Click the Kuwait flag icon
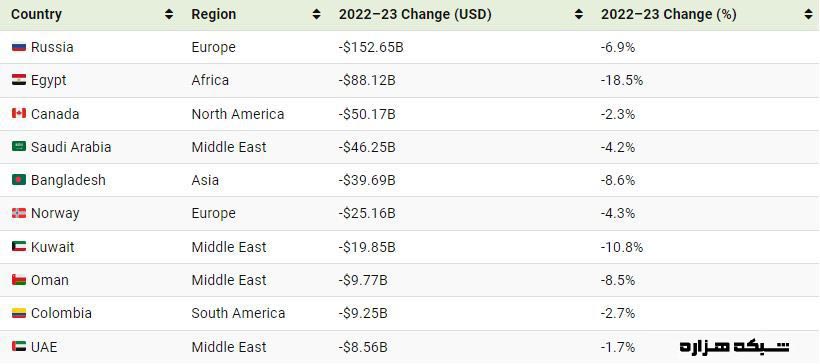 coord(19,247)
